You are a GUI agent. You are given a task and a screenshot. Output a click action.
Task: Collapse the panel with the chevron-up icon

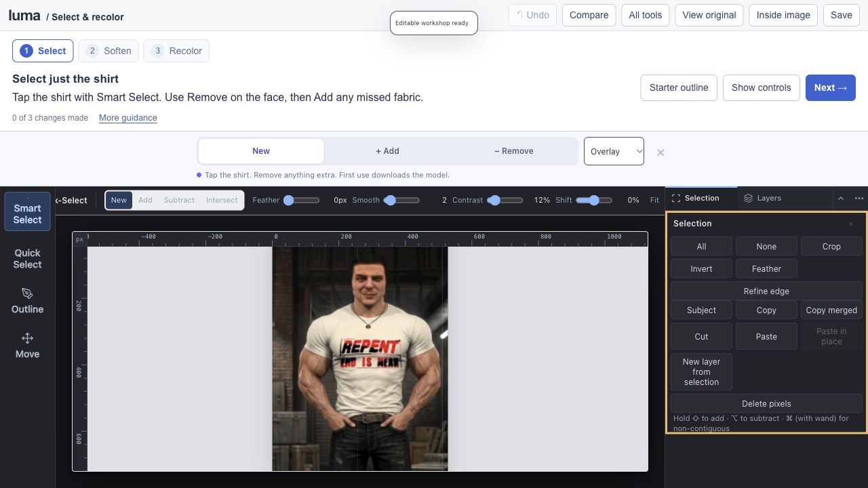coord(841,199)
